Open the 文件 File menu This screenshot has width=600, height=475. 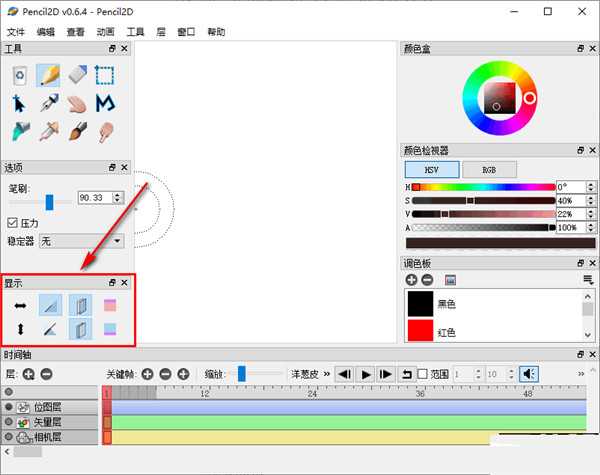[x=16, y=32]
